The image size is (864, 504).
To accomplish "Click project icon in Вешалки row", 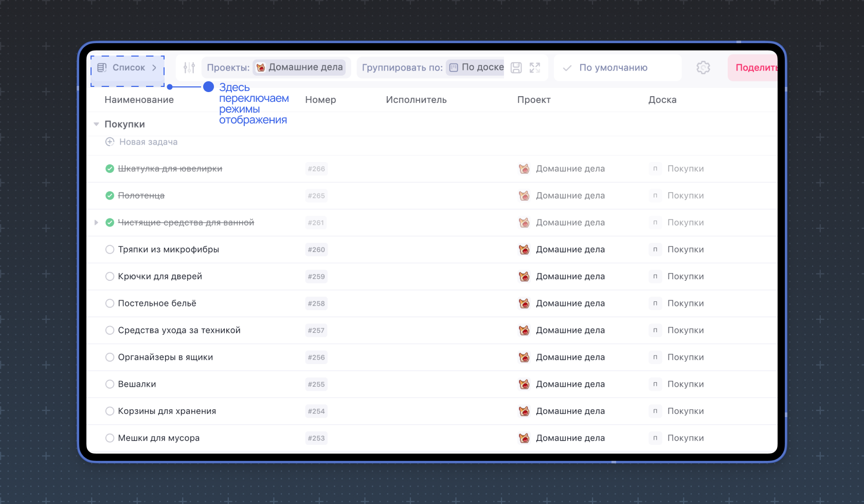I will tap(524, 384).
